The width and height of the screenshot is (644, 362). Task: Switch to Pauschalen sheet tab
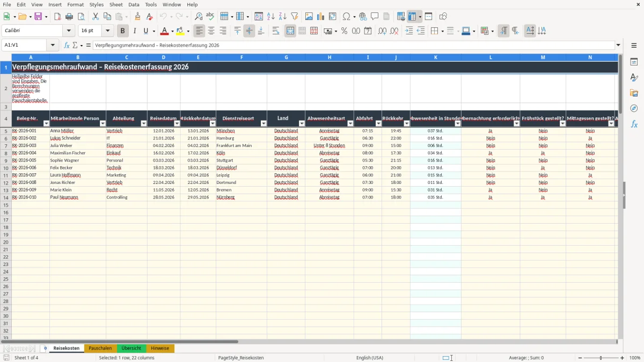(x=100, y=348)
